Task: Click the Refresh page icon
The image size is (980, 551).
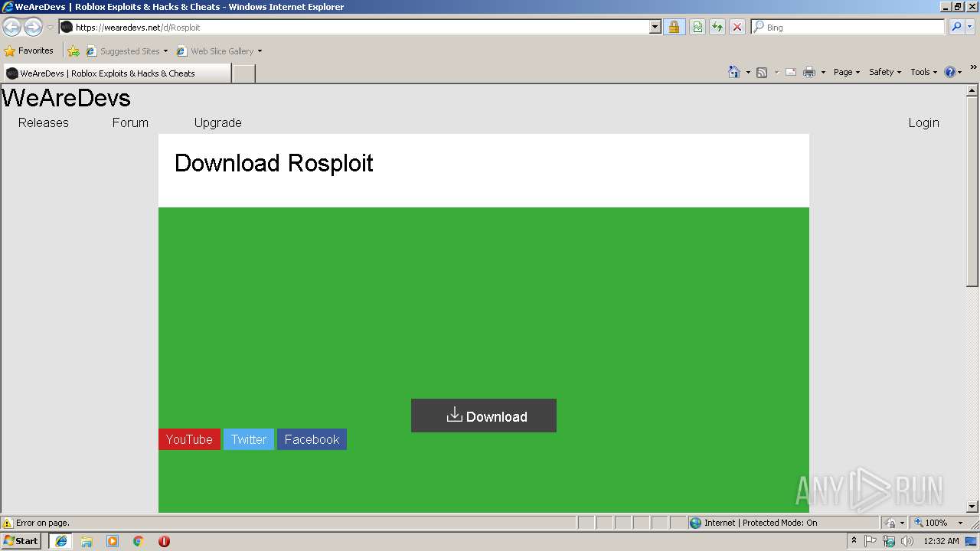Action: point(717,27)
